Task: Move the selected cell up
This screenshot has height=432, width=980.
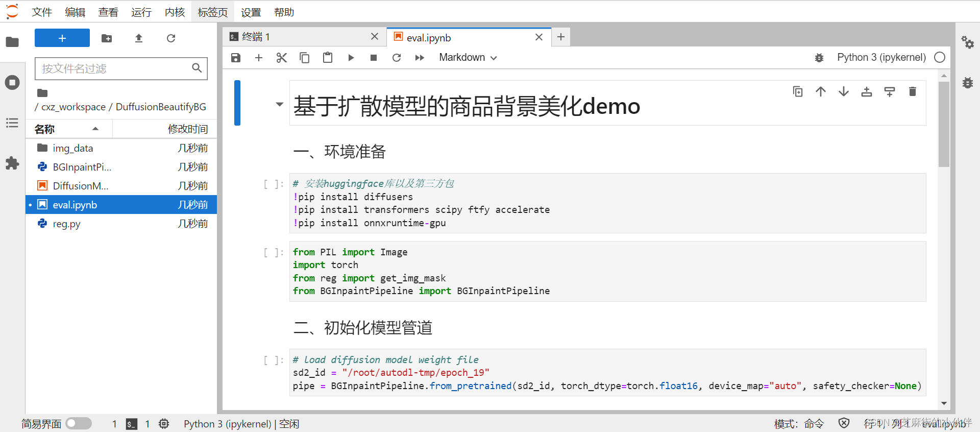Action: click(x=821, y=91)
